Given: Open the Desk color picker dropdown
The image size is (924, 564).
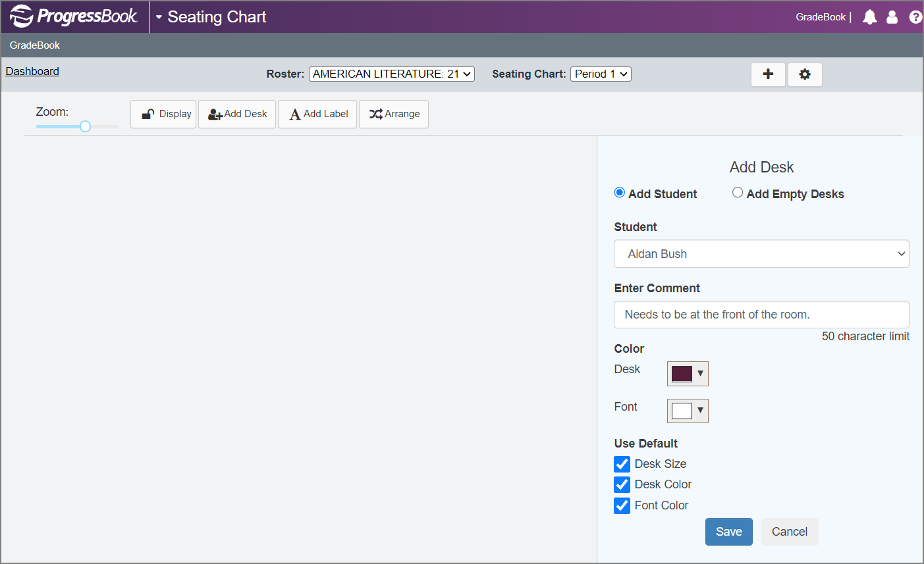Looking at the screenshot, I should (688, 374).
